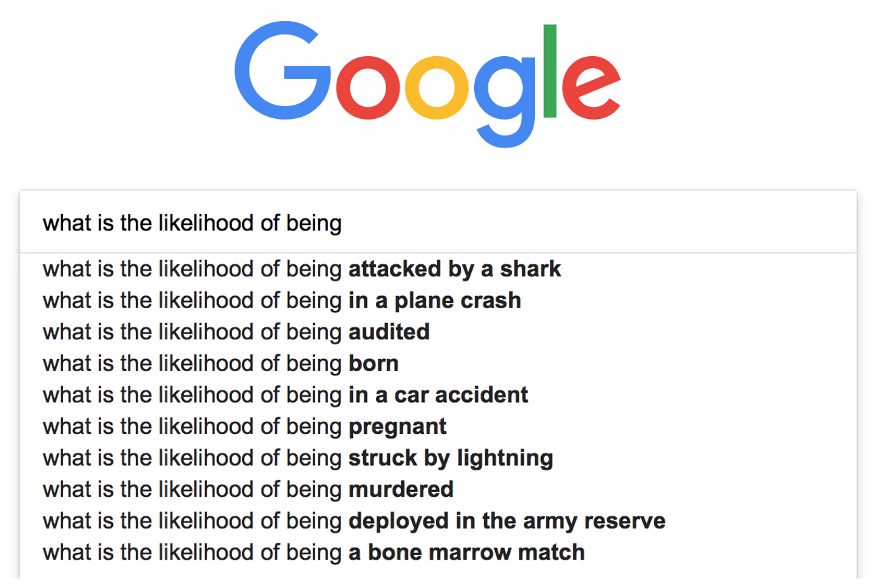
Task: Select the 'struck by lightning' suggestion
Action: point(298,458)
